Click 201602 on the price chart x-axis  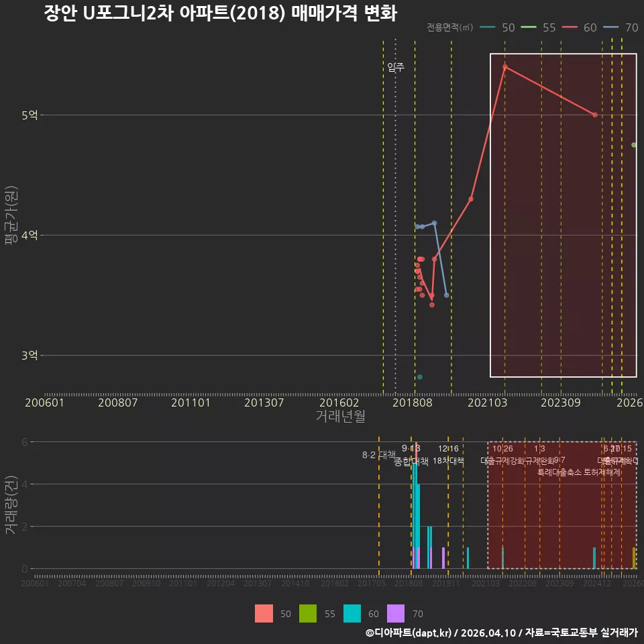(x=339, y=402)
